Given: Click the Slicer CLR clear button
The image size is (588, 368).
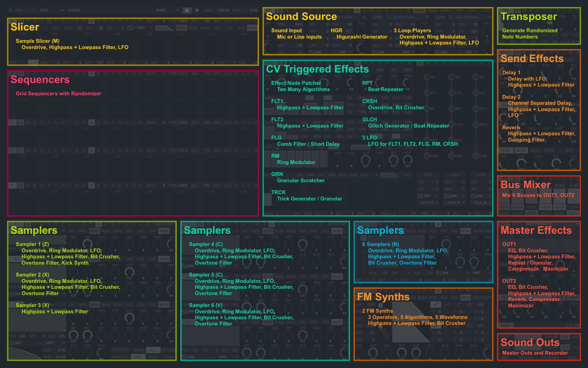Looking at the screenshot, I should click(227, 21).
